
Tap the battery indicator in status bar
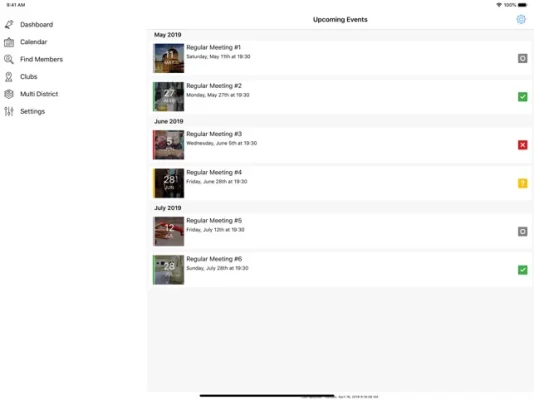coord(522,5)
